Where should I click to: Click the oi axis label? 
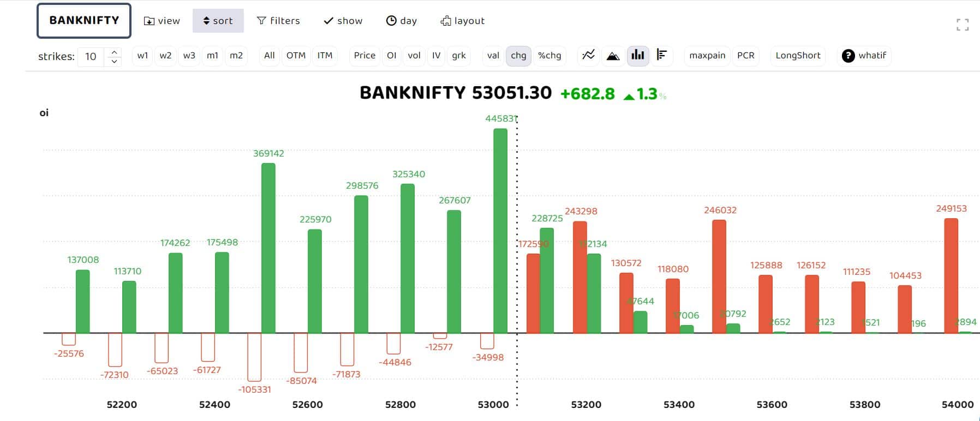(x=44, y=113)
